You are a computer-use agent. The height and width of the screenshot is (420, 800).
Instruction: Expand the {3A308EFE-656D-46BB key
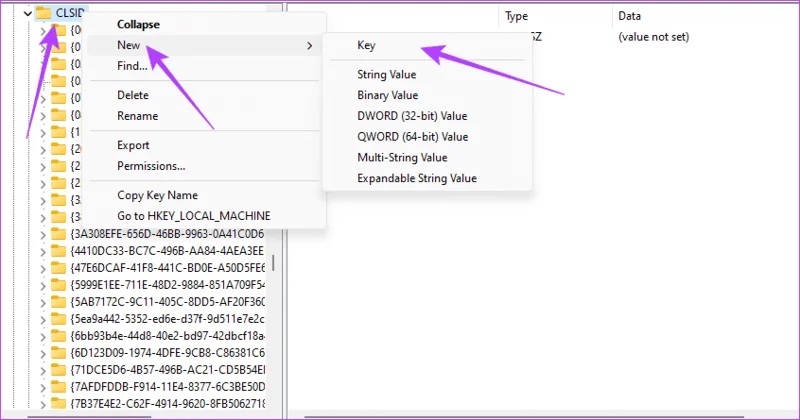pyautogui.click(x=43, y=235)
